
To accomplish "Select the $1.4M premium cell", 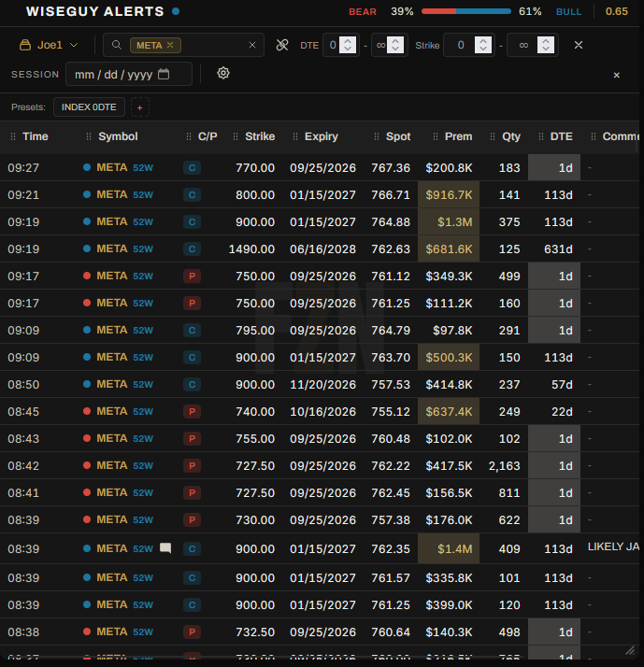I will point(449,548).
